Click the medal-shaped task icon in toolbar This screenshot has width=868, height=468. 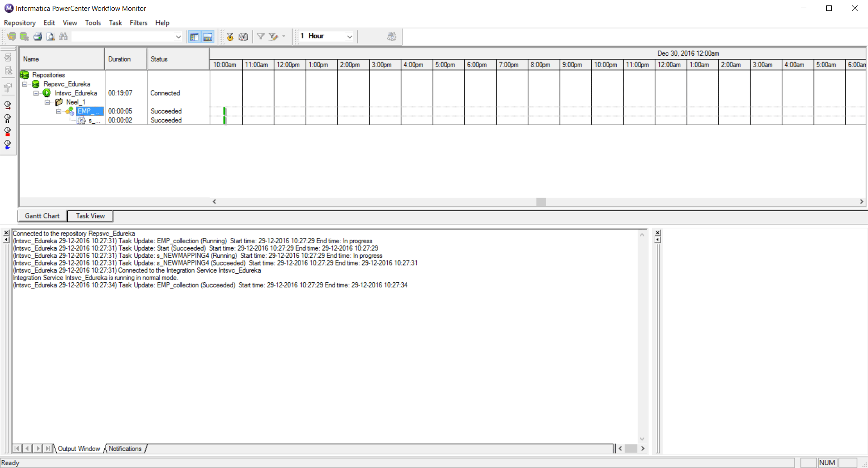(230, 37)
